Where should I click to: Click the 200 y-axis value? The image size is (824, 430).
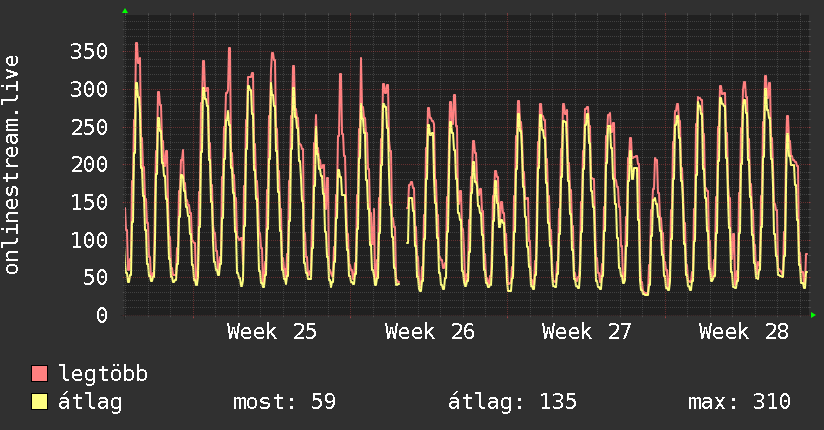tap(89, 165)
